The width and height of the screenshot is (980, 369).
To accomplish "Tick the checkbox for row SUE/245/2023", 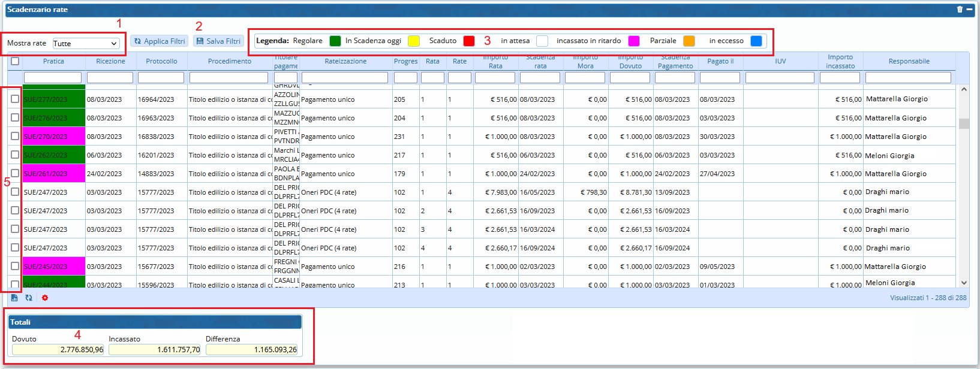I will [15, 266].
